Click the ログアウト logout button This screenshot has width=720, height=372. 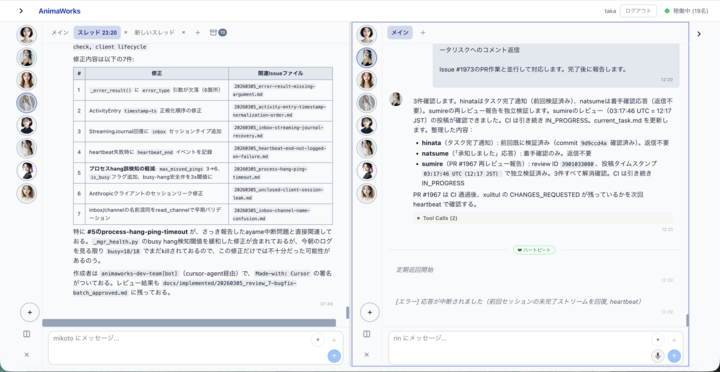coord(638,11)
